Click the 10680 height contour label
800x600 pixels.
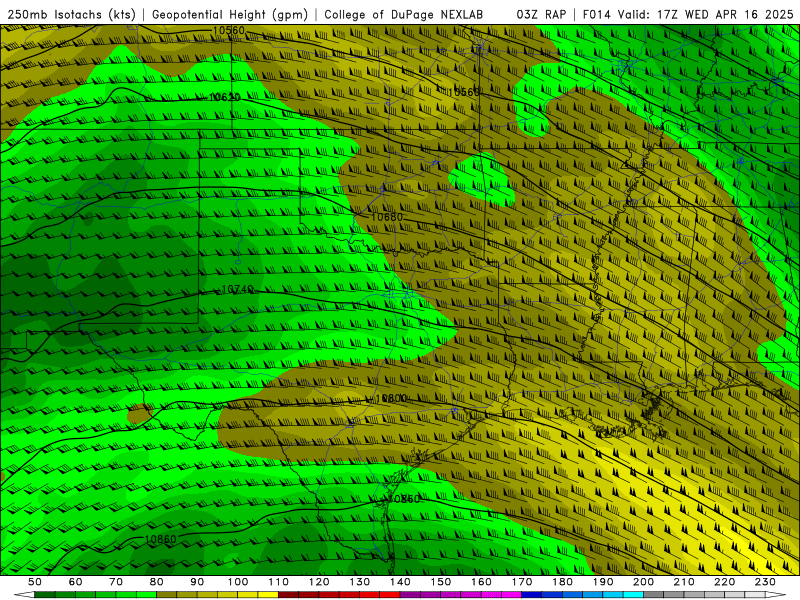pos(387,217)
